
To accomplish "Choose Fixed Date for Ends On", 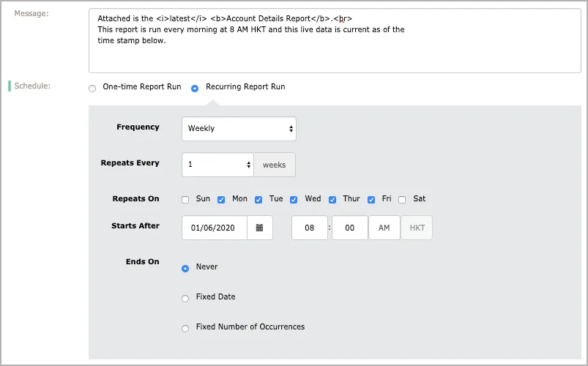I will (x=185, y=299).
